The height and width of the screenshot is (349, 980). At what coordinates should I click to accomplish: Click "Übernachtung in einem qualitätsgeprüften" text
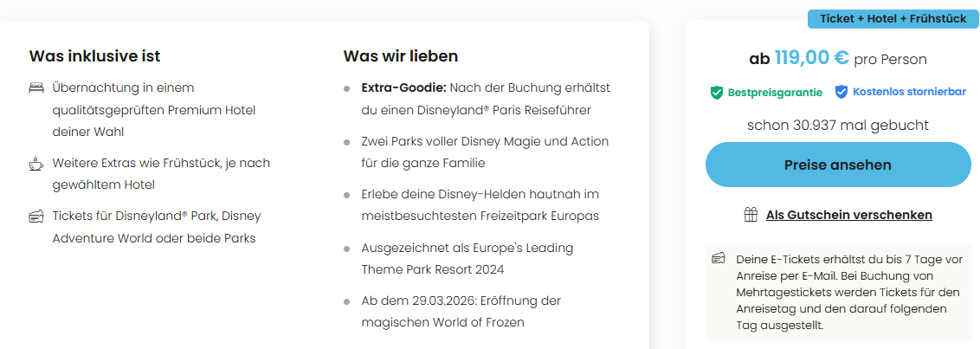(x=154, y=110)
